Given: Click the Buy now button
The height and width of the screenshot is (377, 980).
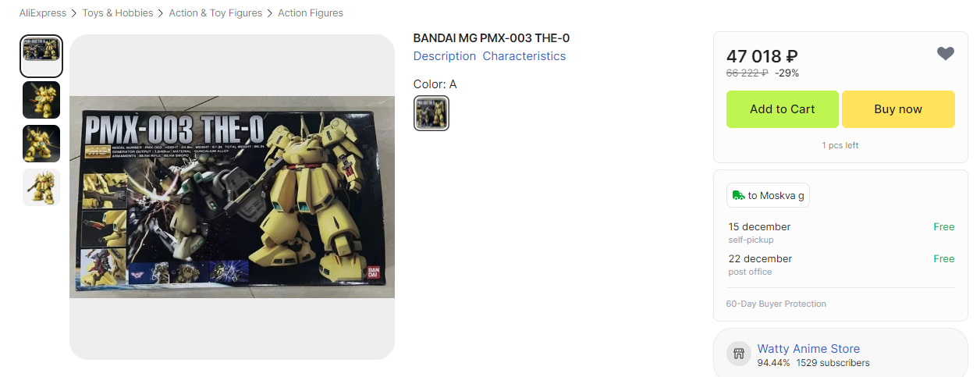Looking at the screenshot, I should 898,109.
